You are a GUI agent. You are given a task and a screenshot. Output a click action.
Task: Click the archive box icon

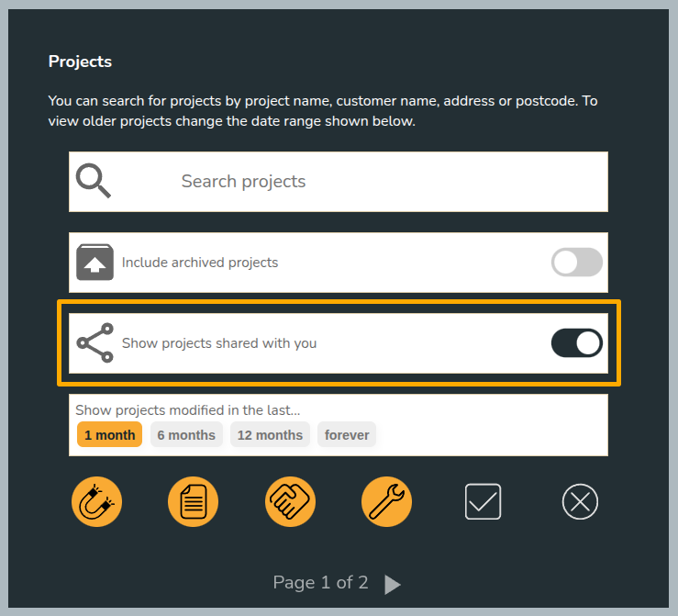point(95,263)
